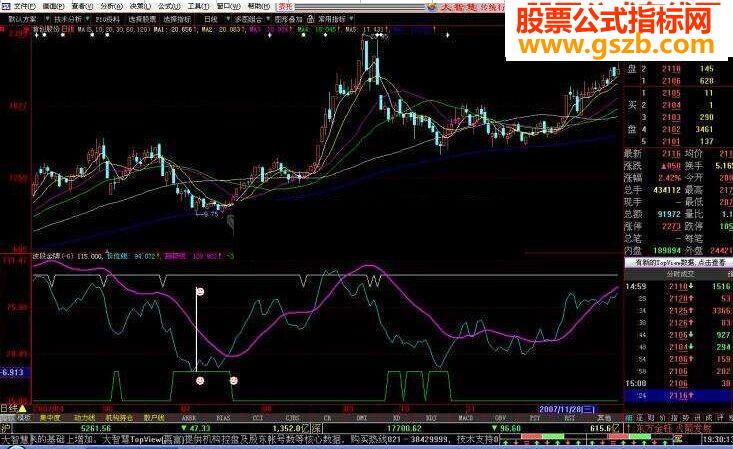This screenshot has height=449, width=733.
Task: Click the app icon in the menu bar
Action: (5, 6)
